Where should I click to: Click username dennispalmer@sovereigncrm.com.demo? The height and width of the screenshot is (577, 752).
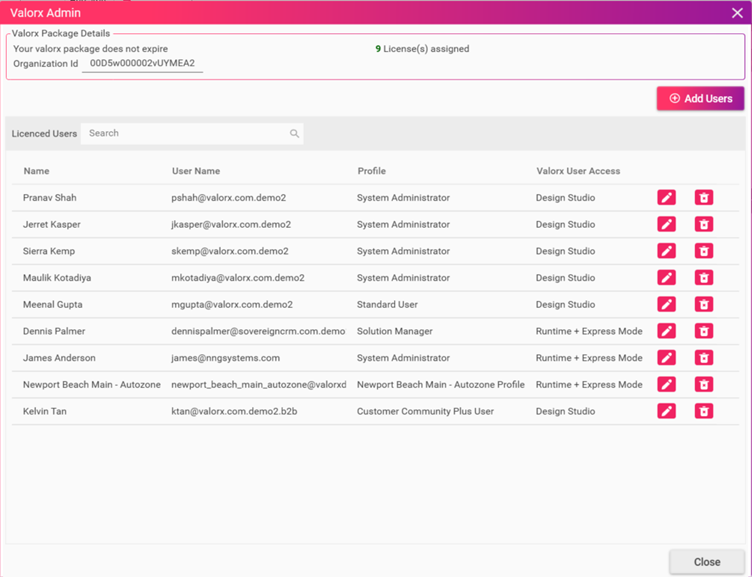tap(258, 331)
